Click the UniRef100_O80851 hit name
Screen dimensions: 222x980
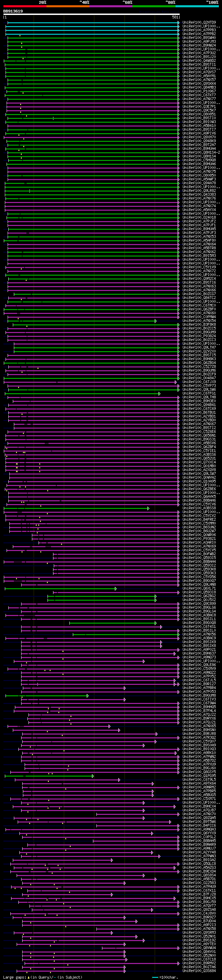pyautogui.click(x=199, y=114)
